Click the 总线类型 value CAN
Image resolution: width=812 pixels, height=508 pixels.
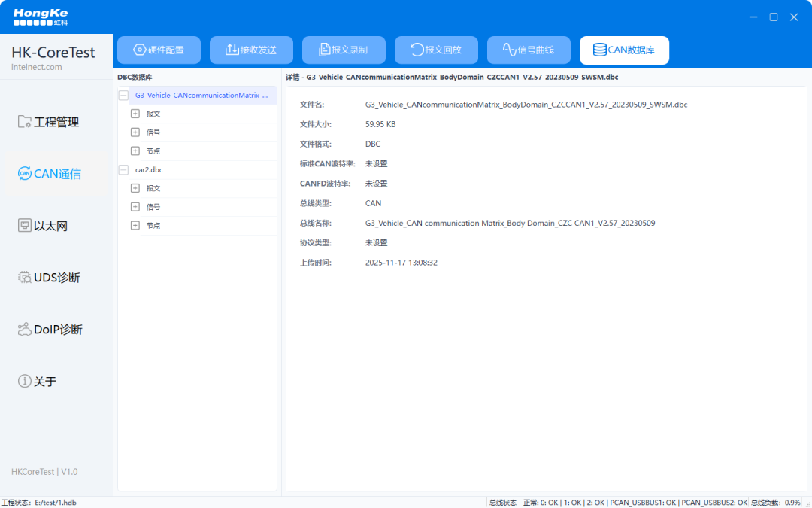pyautogui.click(x=374, y=203)
